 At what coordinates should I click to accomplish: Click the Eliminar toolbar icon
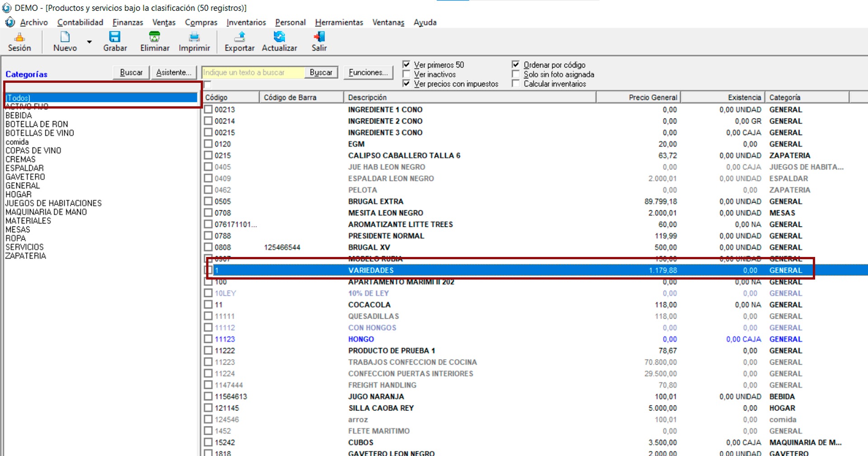coord(155,37)
